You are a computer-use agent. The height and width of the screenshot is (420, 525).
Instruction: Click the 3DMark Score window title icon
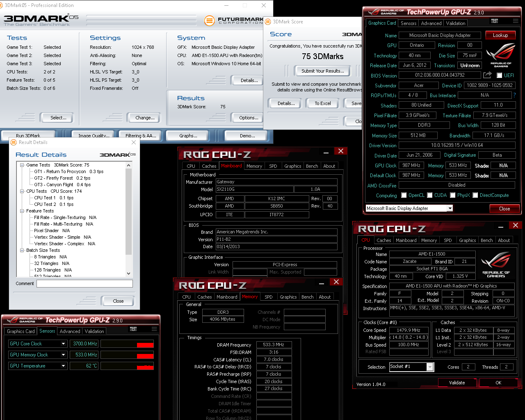pos(268,22)
